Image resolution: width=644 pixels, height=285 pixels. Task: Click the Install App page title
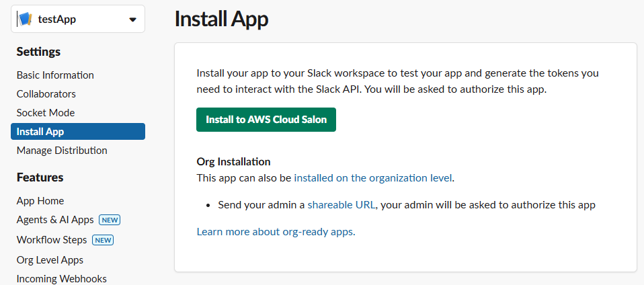(x=221, y=19)
